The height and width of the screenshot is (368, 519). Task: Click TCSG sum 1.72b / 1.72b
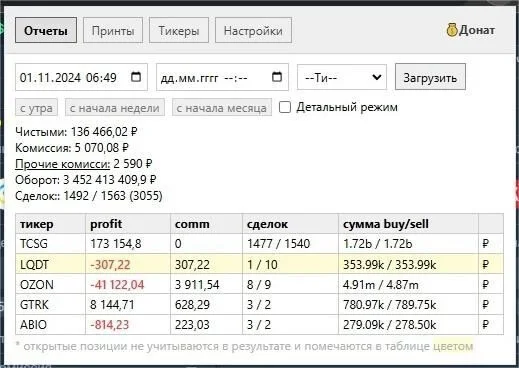[378, 244]
